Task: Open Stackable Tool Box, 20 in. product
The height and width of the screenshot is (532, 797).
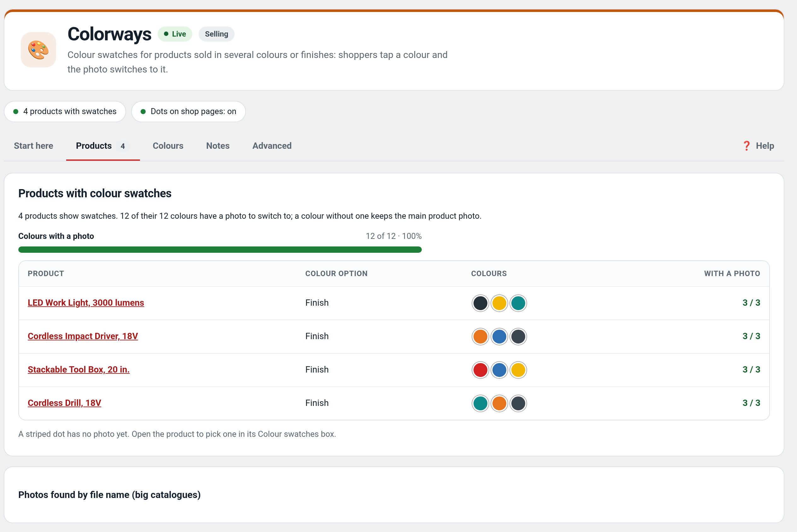Action: [79, 369]
